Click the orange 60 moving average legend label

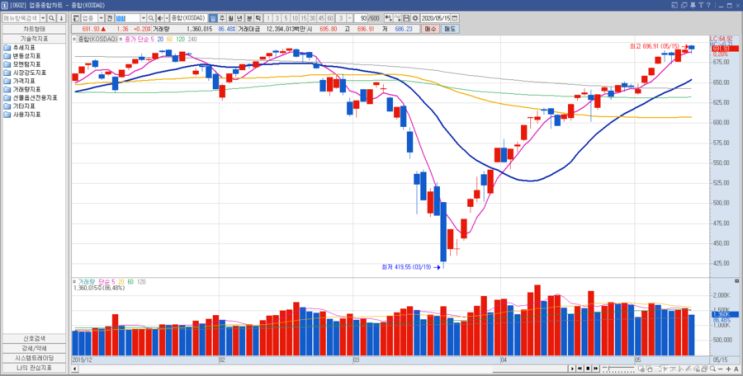coord(169,39)
